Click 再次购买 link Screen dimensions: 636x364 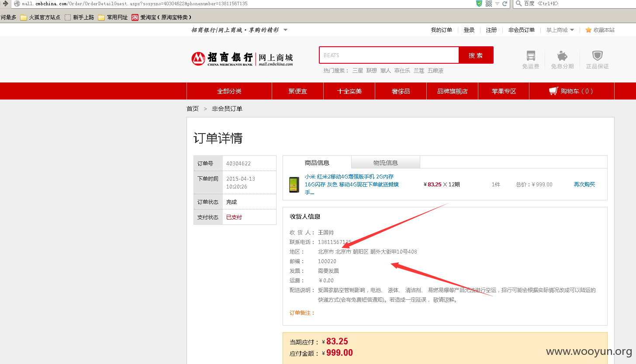point(584,185)
